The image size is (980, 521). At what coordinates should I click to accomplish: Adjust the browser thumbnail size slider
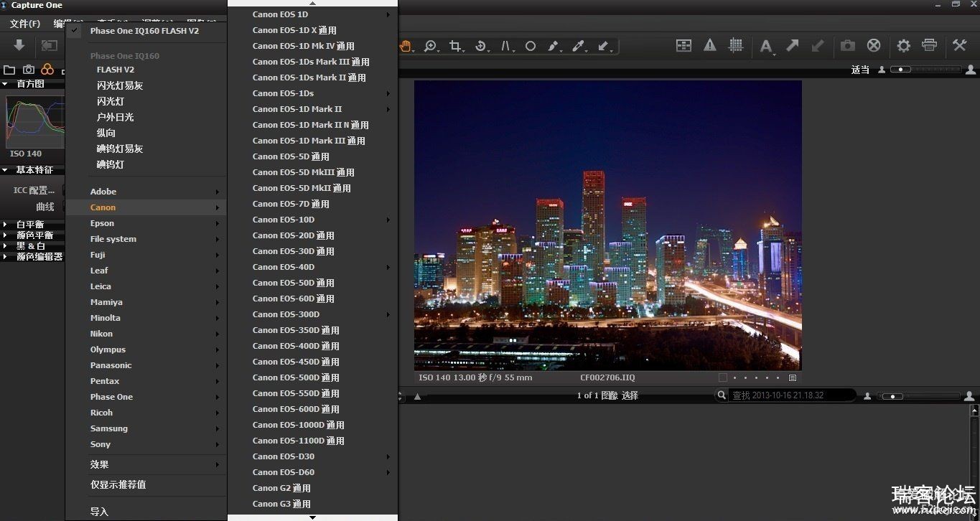(919, 396)
